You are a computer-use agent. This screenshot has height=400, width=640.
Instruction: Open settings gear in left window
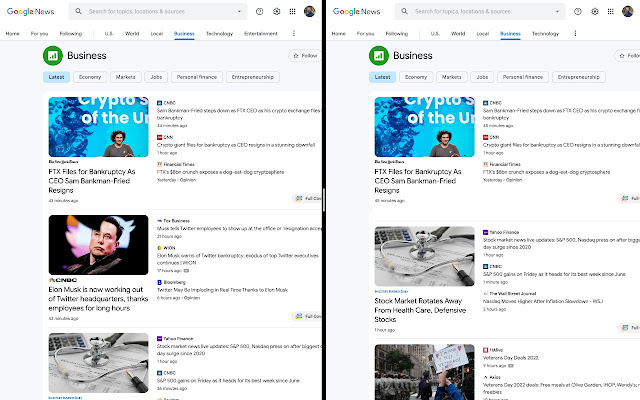click(276, 11)
